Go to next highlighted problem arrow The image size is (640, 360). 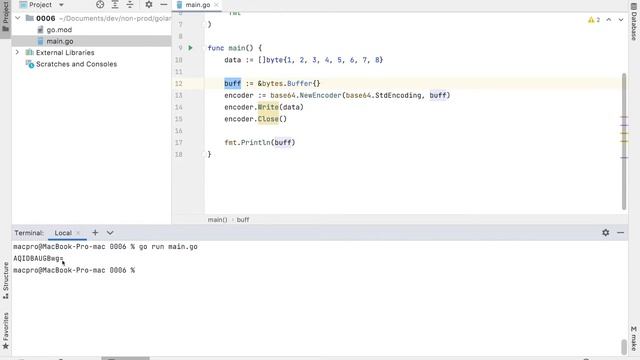click(x=621, y=20)
